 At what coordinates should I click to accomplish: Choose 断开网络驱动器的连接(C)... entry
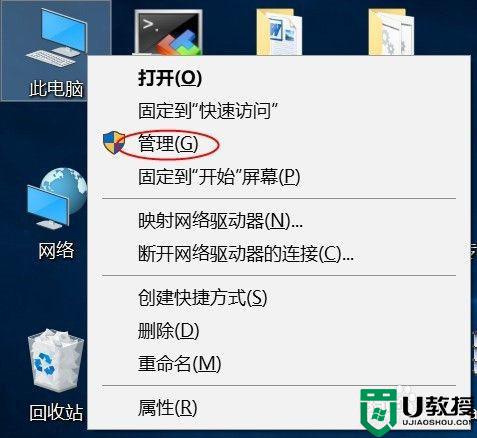[279, 254]
